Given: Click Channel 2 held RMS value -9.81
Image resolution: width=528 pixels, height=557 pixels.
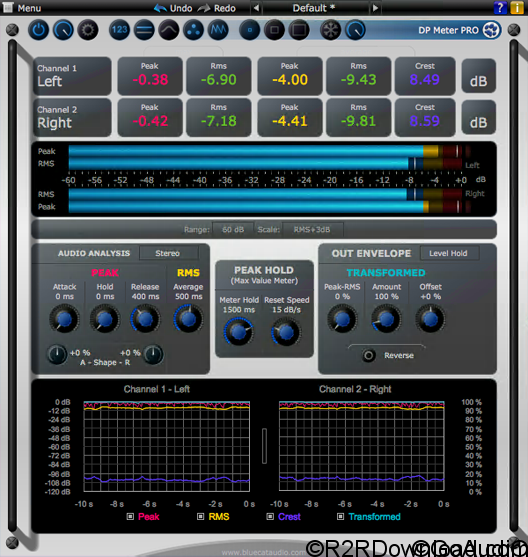Looking at the screenshot, I should pyautogui.click(x=359, y=121).
